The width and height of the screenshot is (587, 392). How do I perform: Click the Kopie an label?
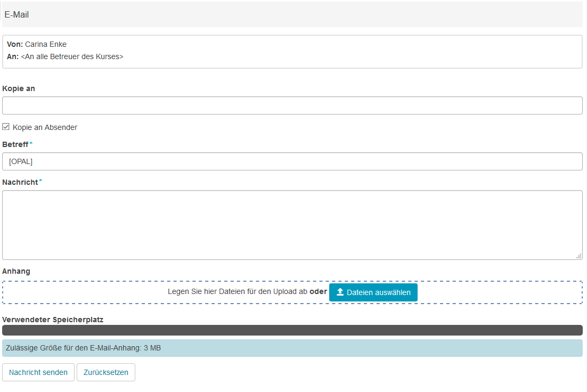(19, 88)
